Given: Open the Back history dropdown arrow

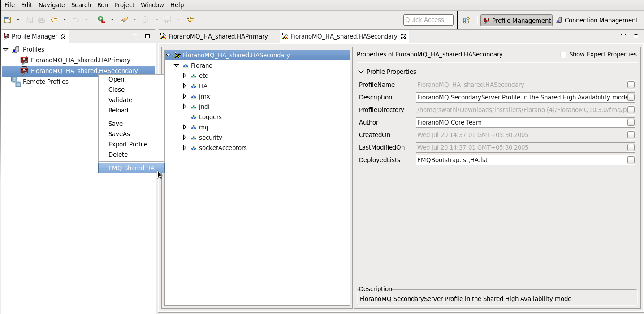Looking at the screenshot, I should click(65, 20).
